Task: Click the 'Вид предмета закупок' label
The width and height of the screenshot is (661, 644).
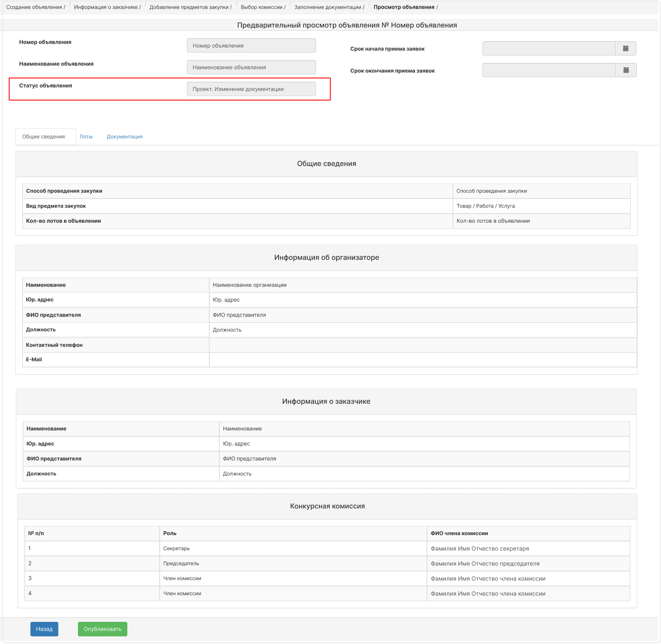Action: click(x=56, y=206)
